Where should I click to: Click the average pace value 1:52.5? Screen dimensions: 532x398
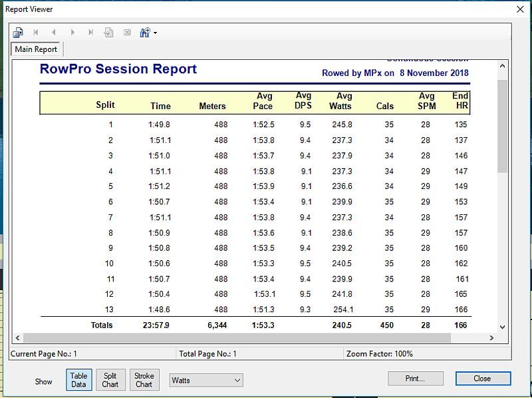[x=263, y=124]
